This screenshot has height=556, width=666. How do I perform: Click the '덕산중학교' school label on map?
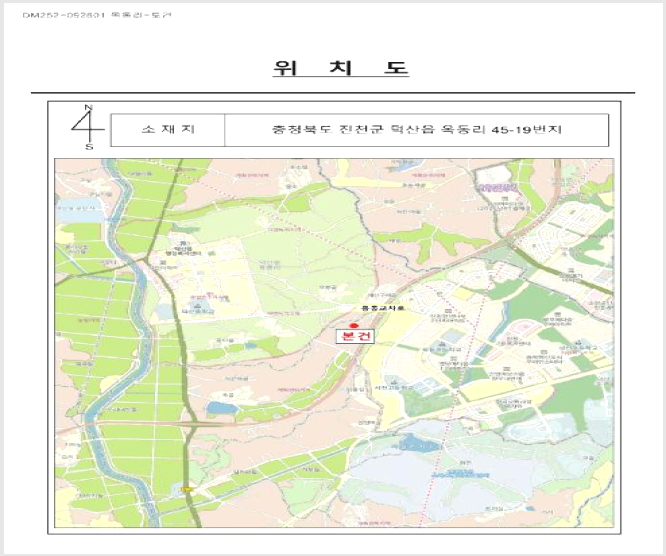pyautogui.click(x=198, y=312)
